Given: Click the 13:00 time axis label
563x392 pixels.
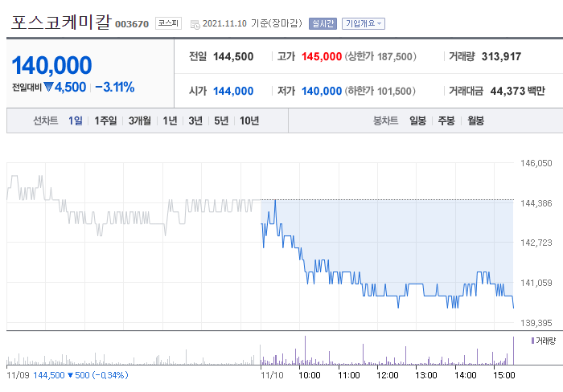Looking at the screenshot, I should tap(426, 375).
